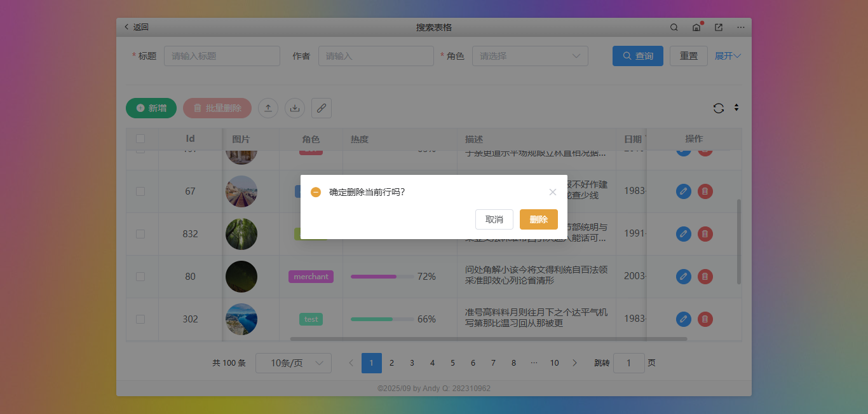Open the home icon with red notification badge
The height and width of the screenshot is (414, 868).
(x=696, y=27)
